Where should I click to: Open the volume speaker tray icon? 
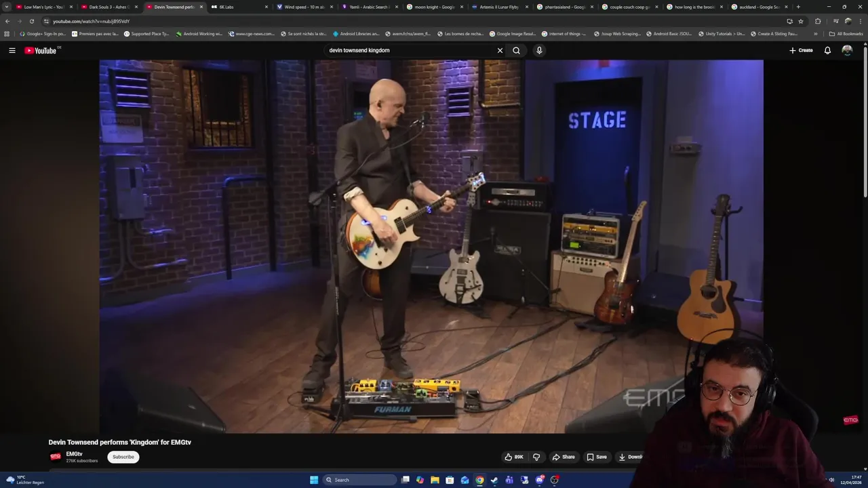click(831, 480)
